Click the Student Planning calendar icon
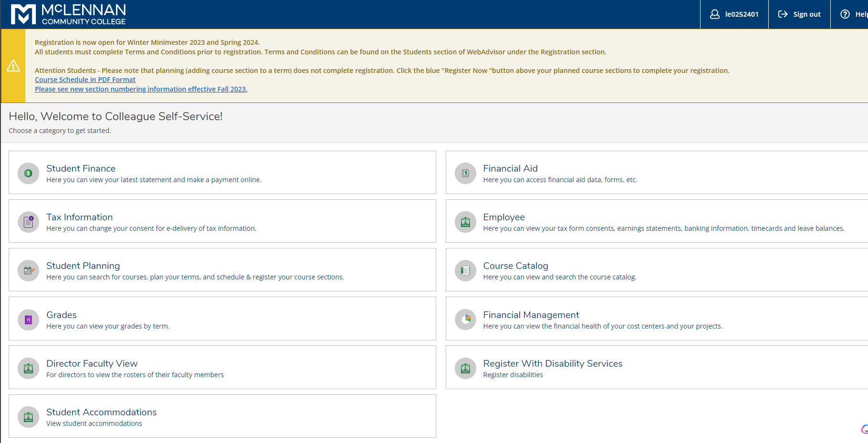The image size is (868, 443). pyautogui.click(x=28, y=270)
